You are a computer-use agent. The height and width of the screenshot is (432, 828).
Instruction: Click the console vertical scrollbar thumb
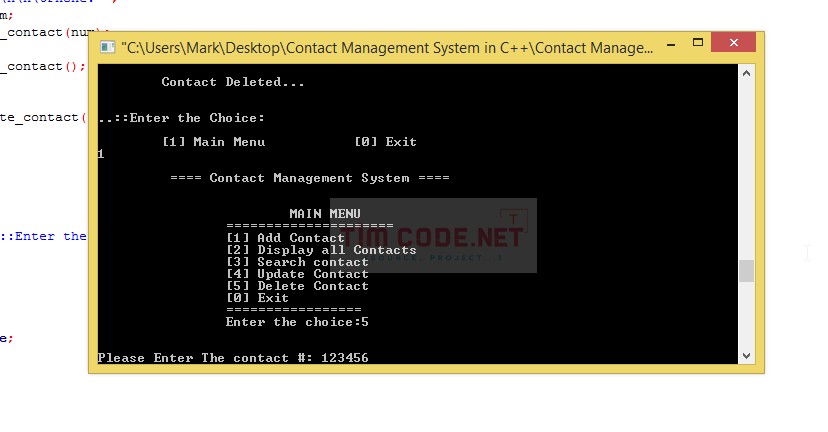[x=746, y=271]
